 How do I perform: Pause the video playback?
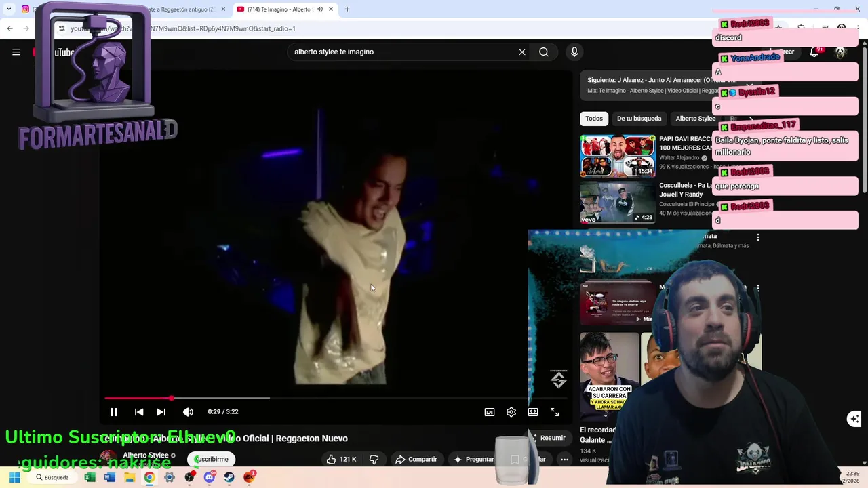point(114,411)
